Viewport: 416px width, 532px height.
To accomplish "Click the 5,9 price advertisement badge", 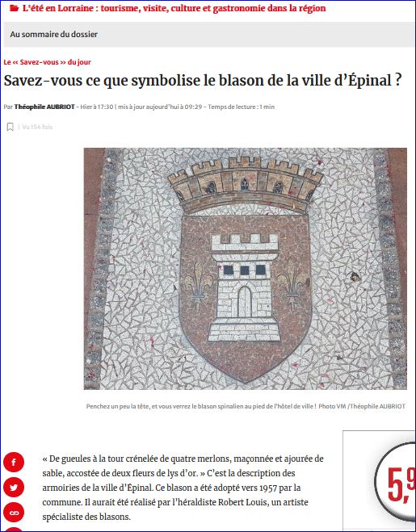I will (x=396, y=482).
